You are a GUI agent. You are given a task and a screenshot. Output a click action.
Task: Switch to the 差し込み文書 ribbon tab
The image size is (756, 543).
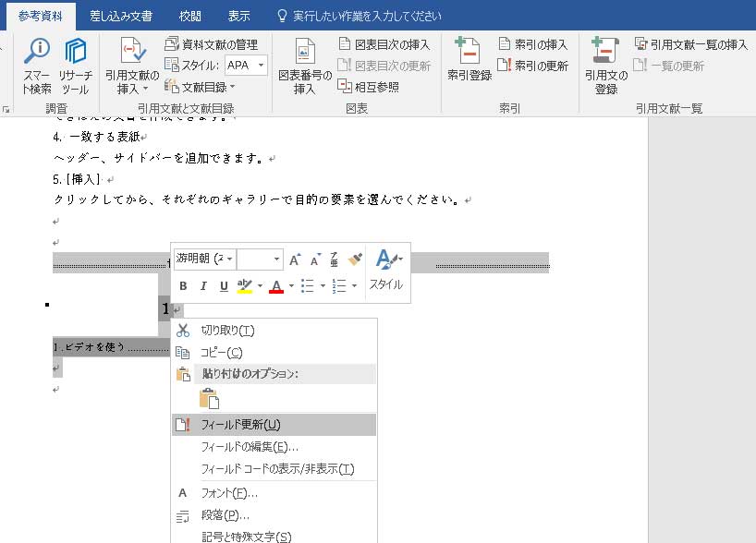[121, 16]
